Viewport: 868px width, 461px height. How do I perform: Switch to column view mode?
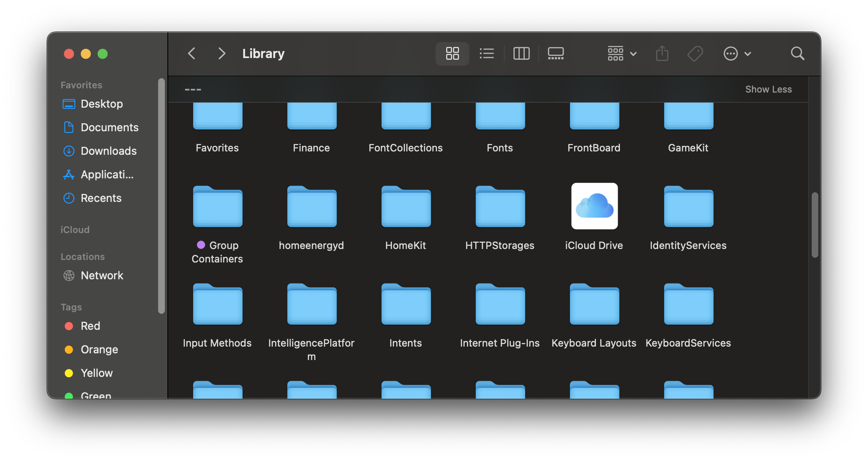coord(521,53)
